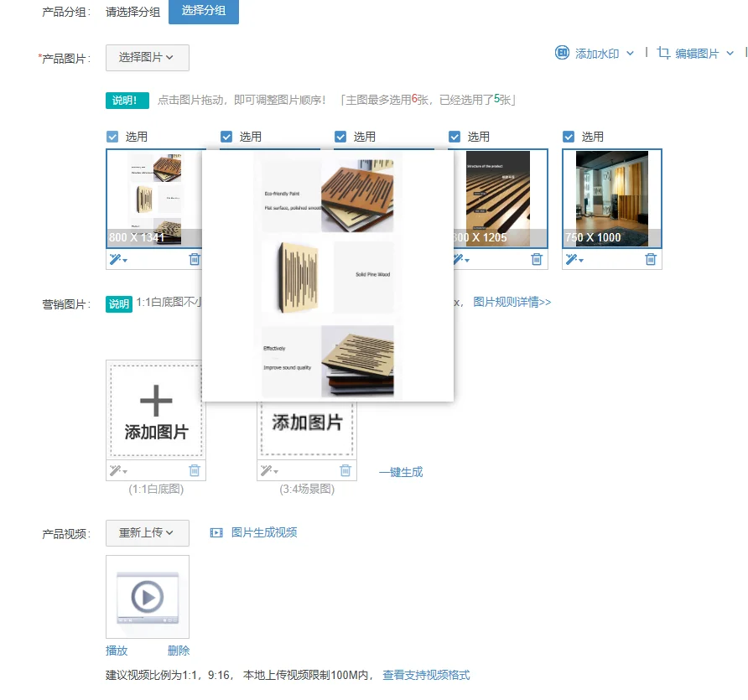Expand the 编辑图片 dropdown arrow

click(730, 54)
